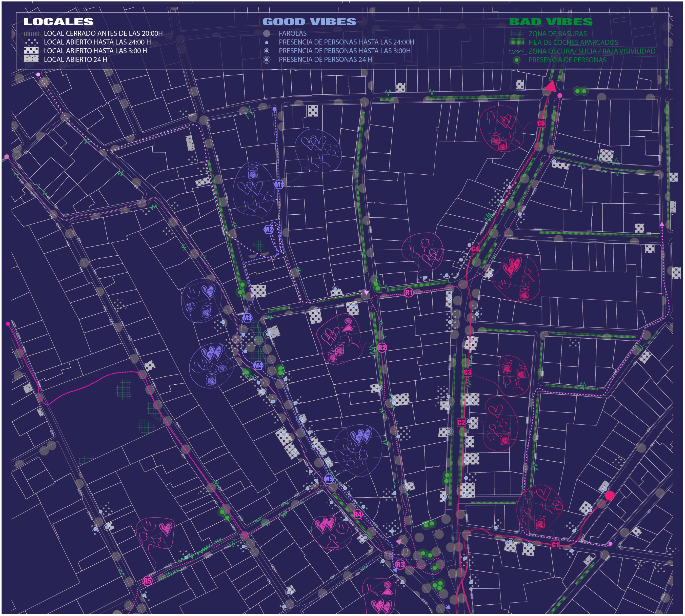Click the GOOD VIBES legend heading

[x=309, y=22]
